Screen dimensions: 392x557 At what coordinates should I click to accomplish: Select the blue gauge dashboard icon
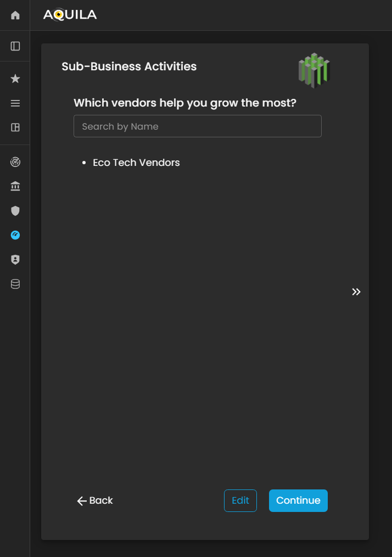(15, 235)
